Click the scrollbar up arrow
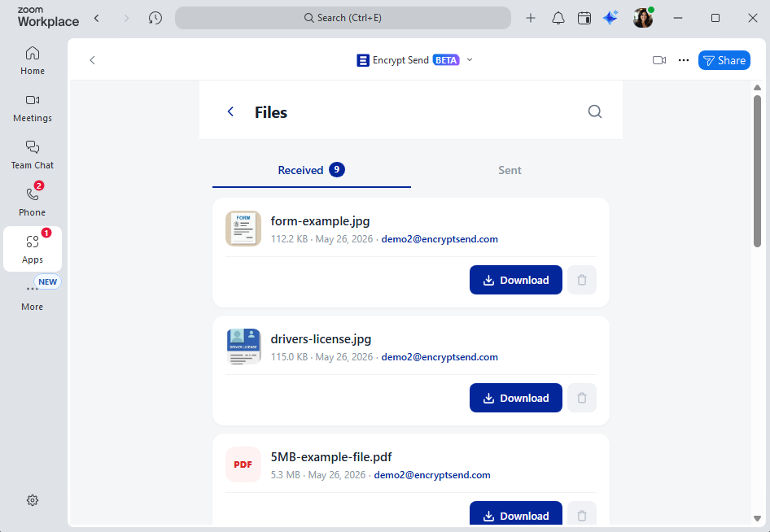The width and height of the screenshot is (770, 532). [x=757, y=87]
